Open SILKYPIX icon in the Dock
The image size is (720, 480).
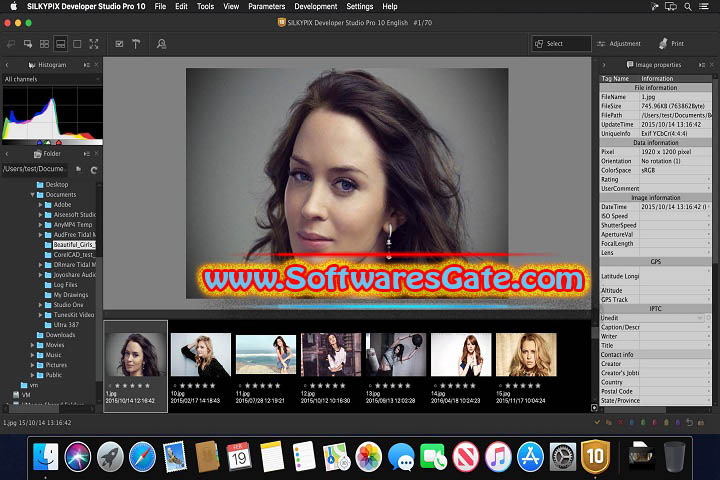click(595, 457)
